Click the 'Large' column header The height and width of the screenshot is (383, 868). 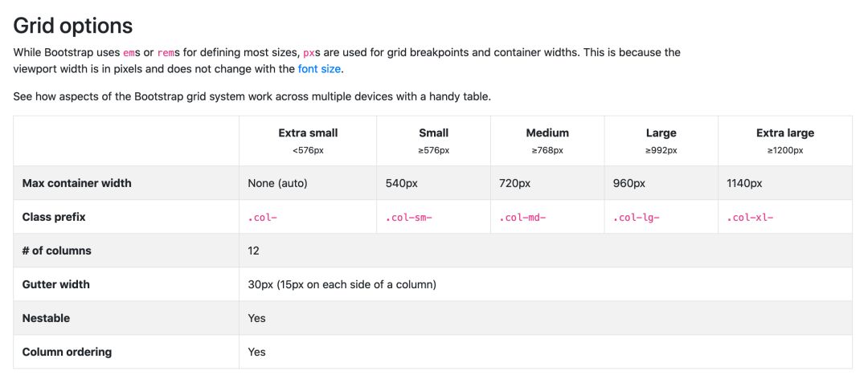661,133
